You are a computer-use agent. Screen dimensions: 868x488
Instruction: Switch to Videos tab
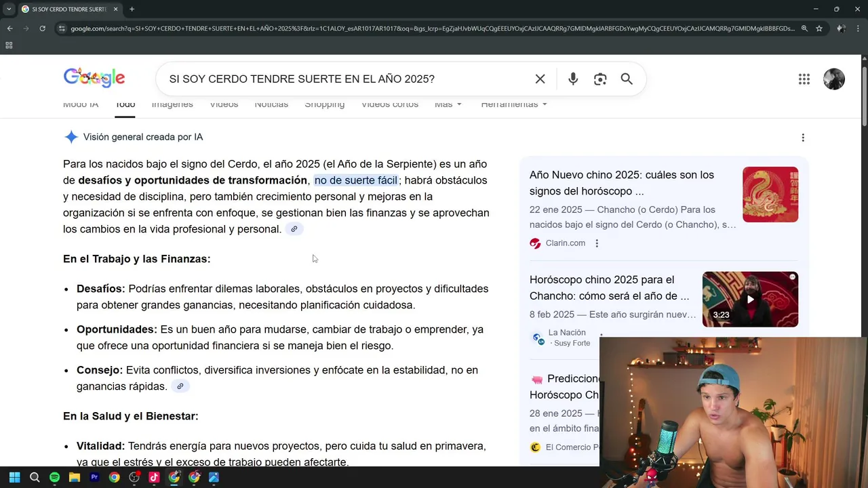(224, 104)
